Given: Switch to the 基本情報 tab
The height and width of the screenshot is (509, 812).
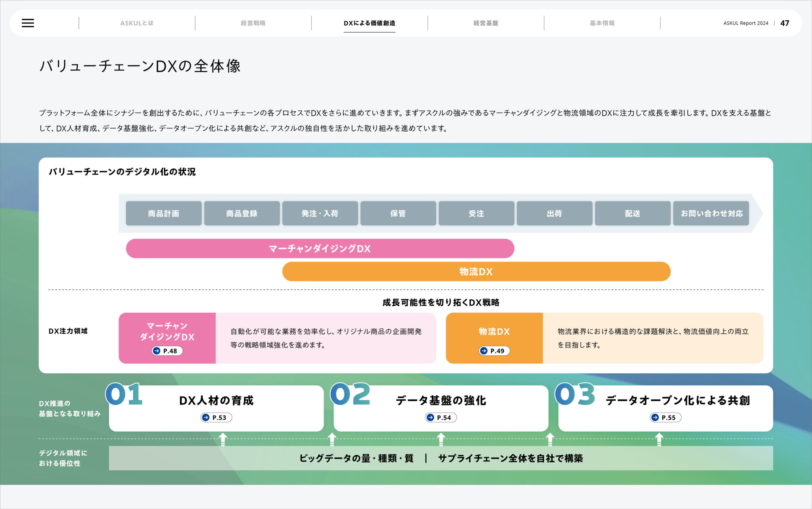Looking at the screenshot, I should click(601, 23).
